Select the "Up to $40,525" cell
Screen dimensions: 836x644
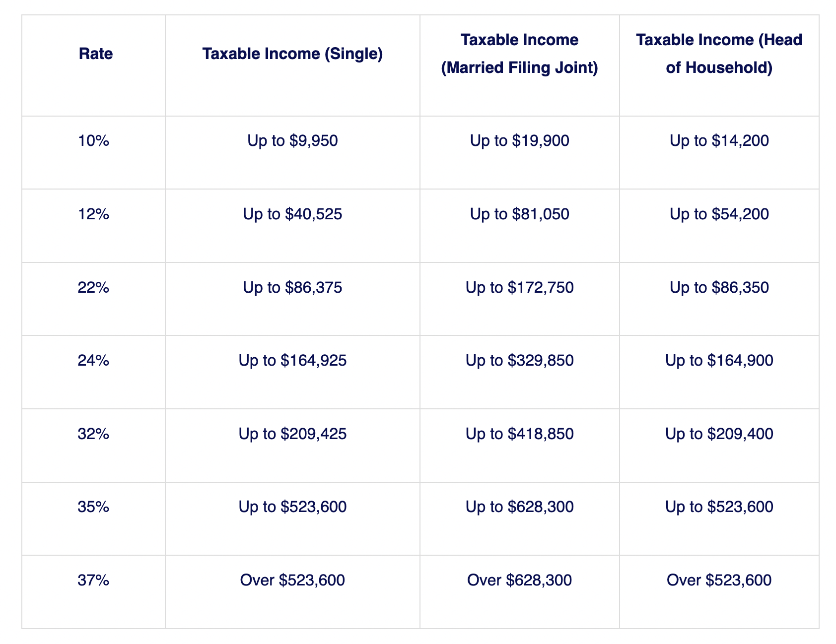tap(292, 214)
